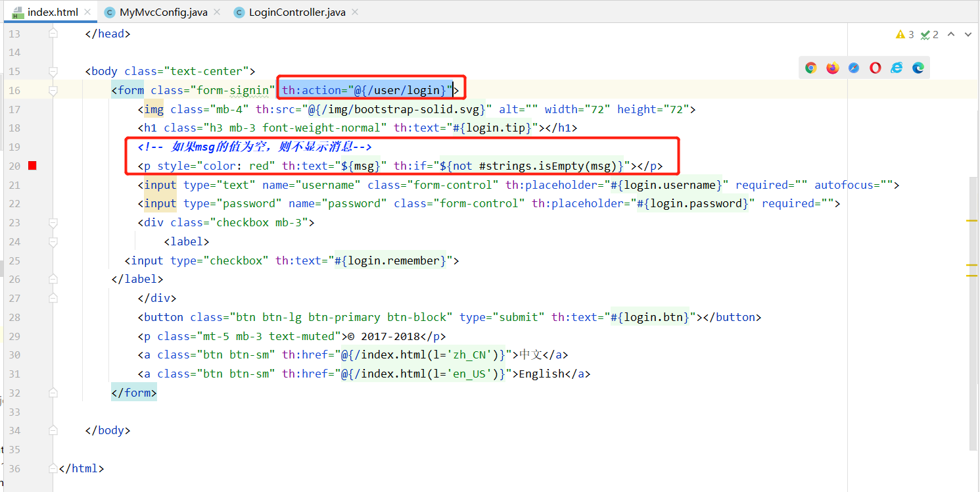Select the index.html editor tab
Viewport: 980px width, 492px height.
[x=52, y=12]
